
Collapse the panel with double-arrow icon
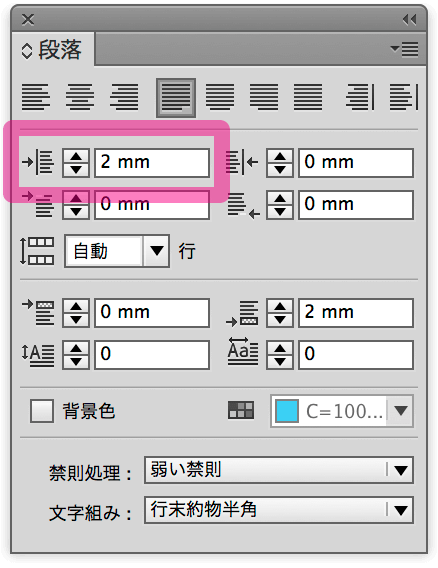pos(410,19)
